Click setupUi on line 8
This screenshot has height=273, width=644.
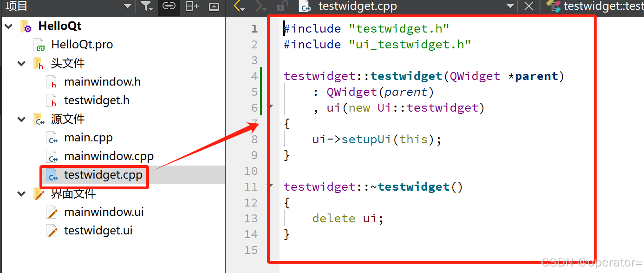[x=367, y=140]
